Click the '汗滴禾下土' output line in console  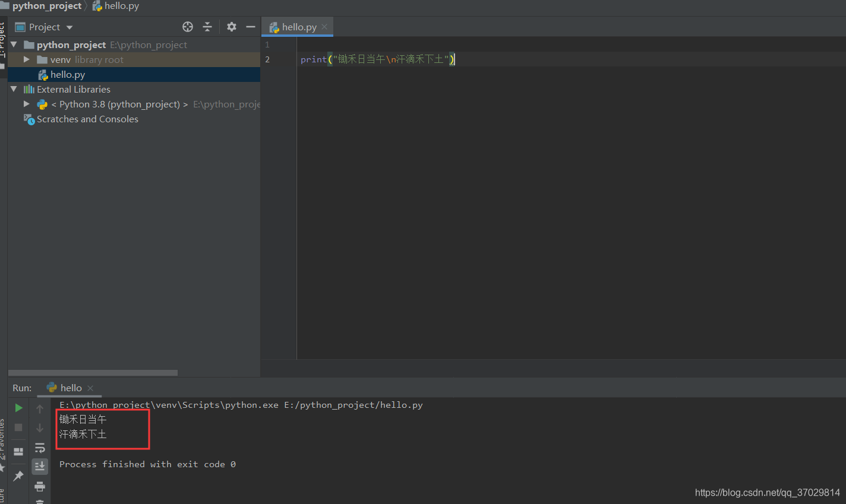coord(83,435)
